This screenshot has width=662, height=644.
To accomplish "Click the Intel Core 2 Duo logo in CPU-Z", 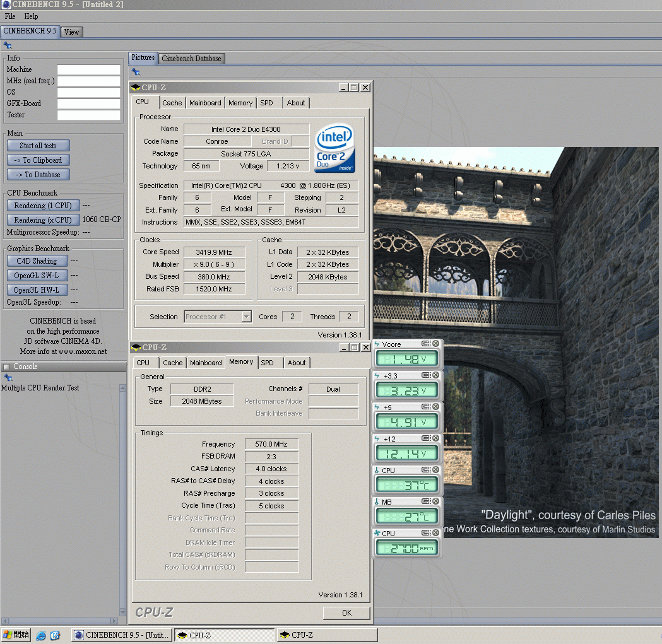I will [334, 148].
